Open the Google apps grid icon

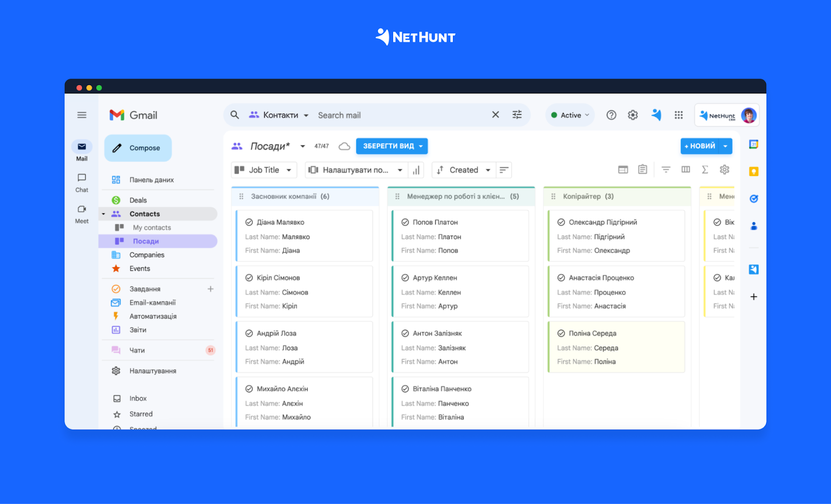coord(678,115)
